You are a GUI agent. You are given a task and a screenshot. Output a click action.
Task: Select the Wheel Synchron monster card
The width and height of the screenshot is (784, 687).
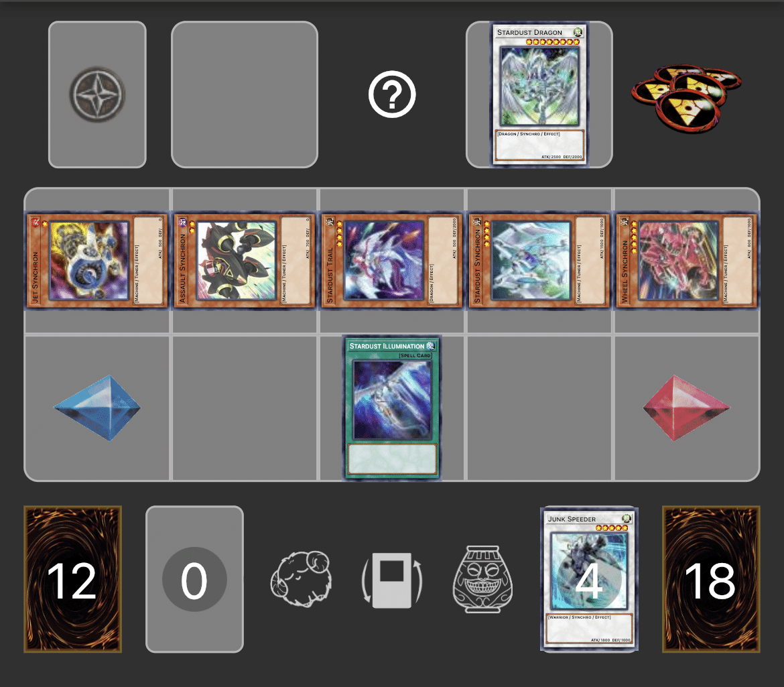(686, 261)
